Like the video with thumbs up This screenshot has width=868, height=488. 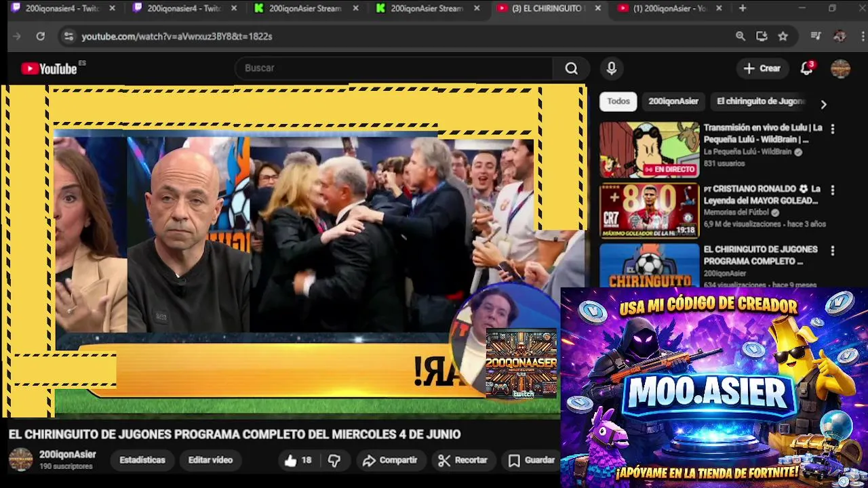[298, 460]
